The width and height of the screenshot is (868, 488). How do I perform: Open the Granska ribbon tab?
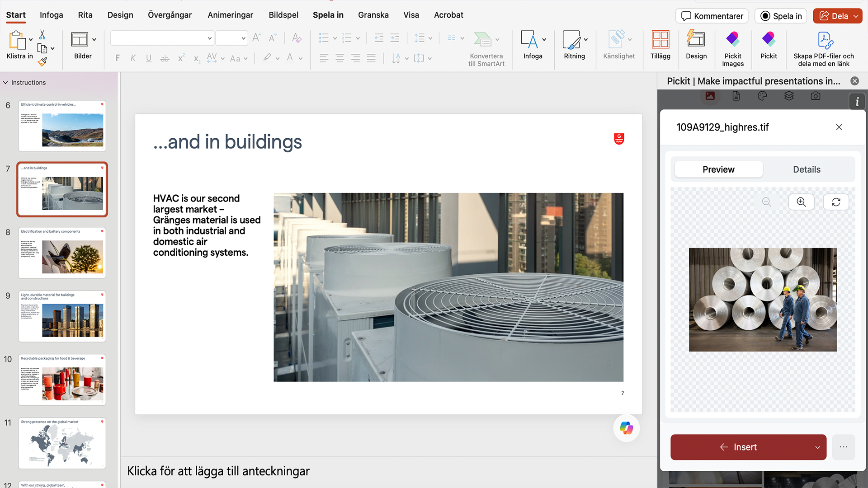pos(373,15)
